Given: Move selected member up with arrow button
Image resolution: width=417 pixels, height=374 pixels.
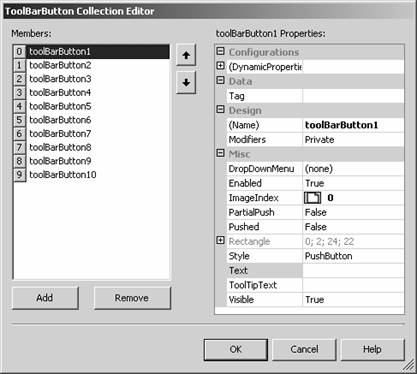Looking at the screenshot, I should pos(186,55).
